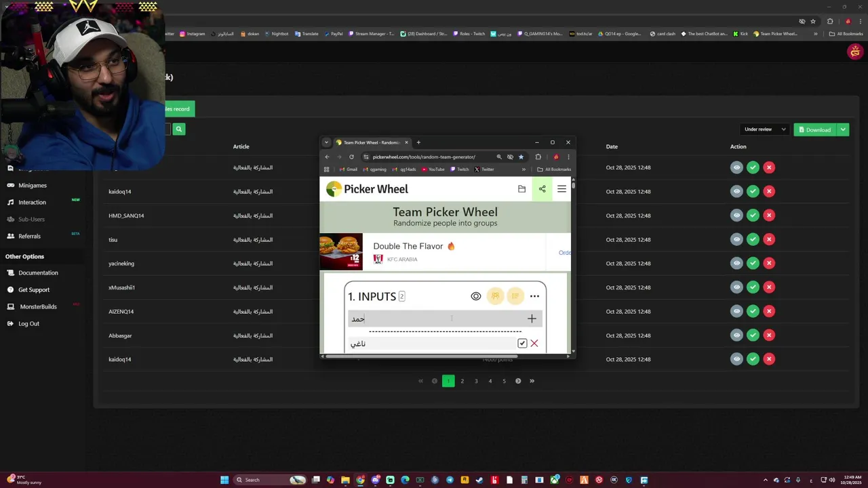The height and width of the screenshot is (488, 868).
Task: View the tisu submission details
Action: (x=736, y=239)
